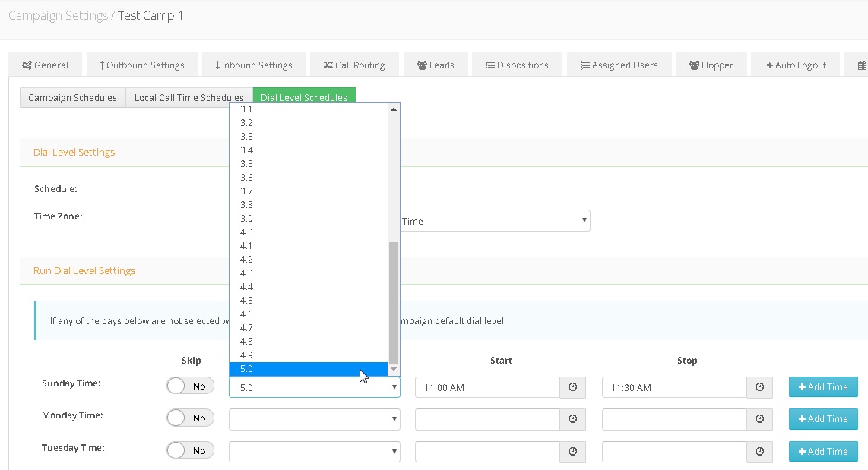This screenshot has height=470, width=868.
Task: Toggle the Monday Time skip switch
Action: click(x=190, y=418)
